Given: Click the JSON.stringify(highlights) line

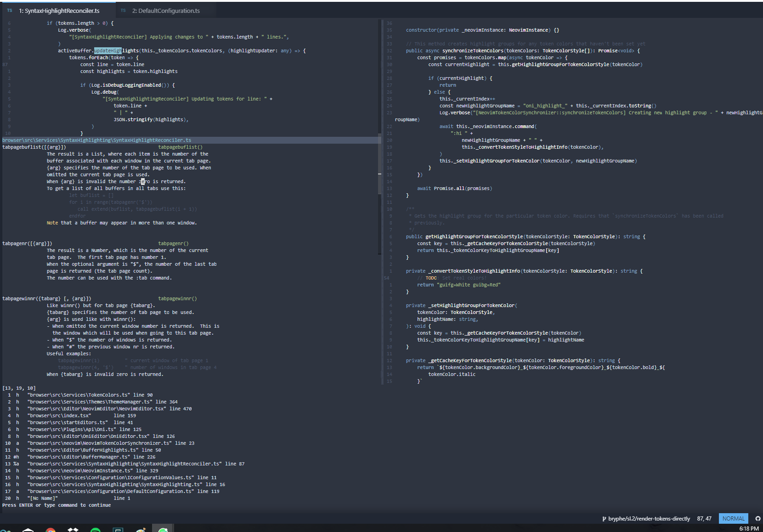Looking at the screenshot, I should (151, 119).
